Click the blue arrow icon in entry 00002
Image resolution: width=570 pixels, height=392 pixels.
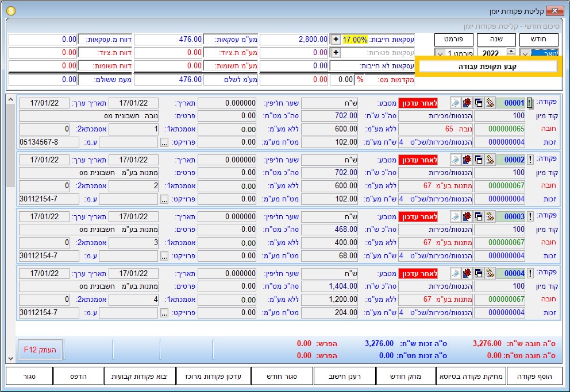(456, 160)
